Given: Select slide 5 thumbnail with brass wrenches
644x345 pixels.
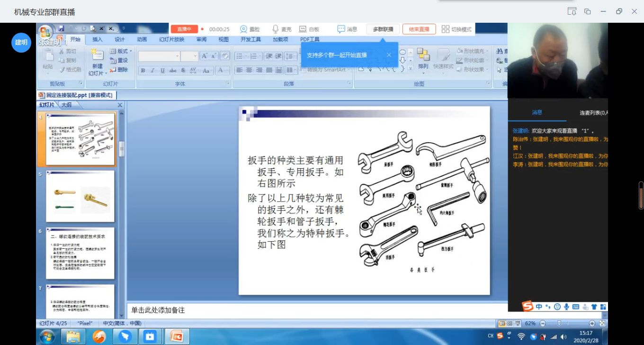Looking at the screenshot, I should 80,196.
